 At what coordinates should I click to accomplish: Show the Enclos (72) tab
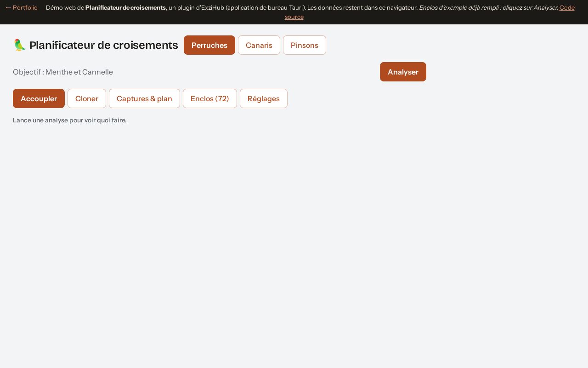click(x=210, y=98)
